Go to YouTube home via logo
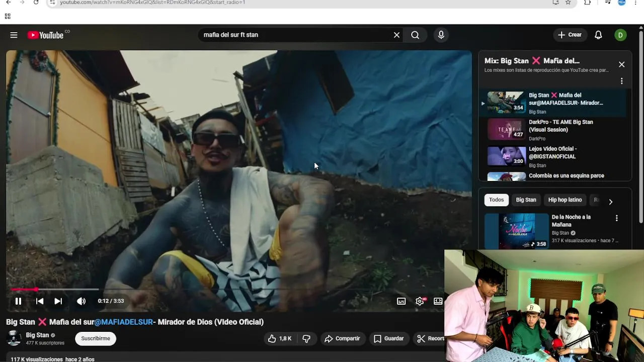The height and width of the screenshot is (362, 644). (x=45, y=35)
